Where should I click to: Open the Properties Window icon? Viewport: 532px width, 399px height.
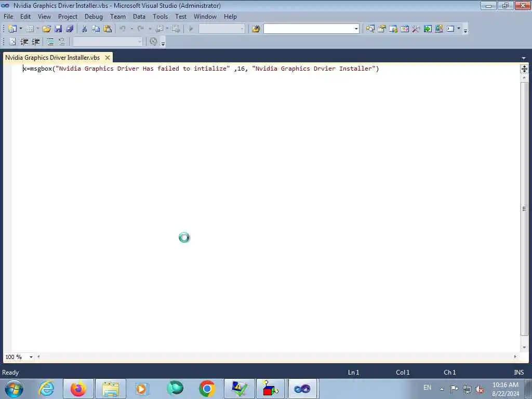click(x=382, y=29)
